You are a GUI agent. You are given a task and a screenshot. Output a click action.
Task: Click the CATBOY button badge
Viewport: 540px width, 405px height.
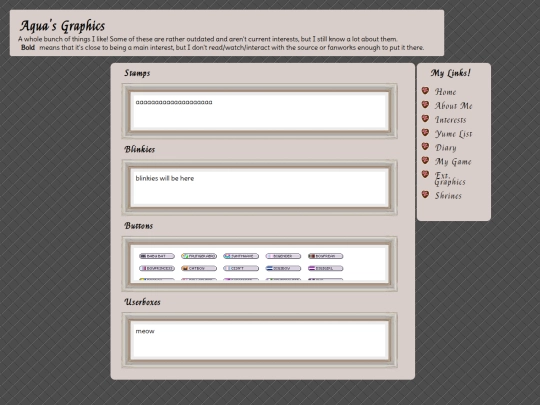[199, 268]
